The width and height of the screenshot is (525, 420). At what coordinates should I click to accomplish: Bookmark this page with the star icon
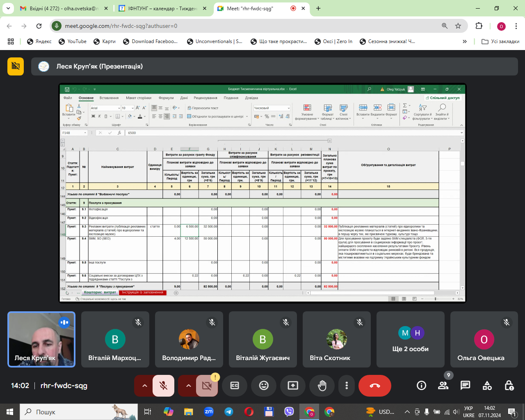(x=458, y=26)
